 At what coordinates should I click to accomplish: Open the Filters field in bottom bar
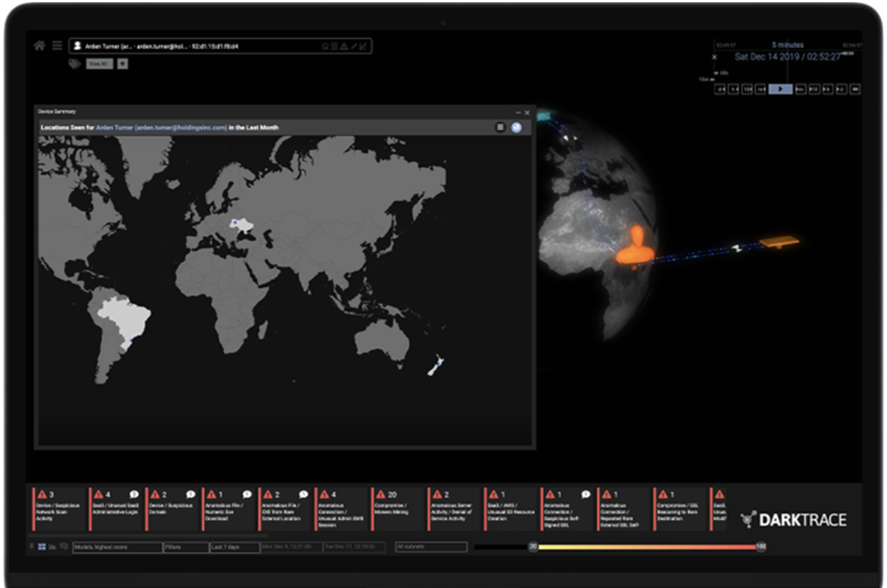pyautogui.click(x=186, y=548)
